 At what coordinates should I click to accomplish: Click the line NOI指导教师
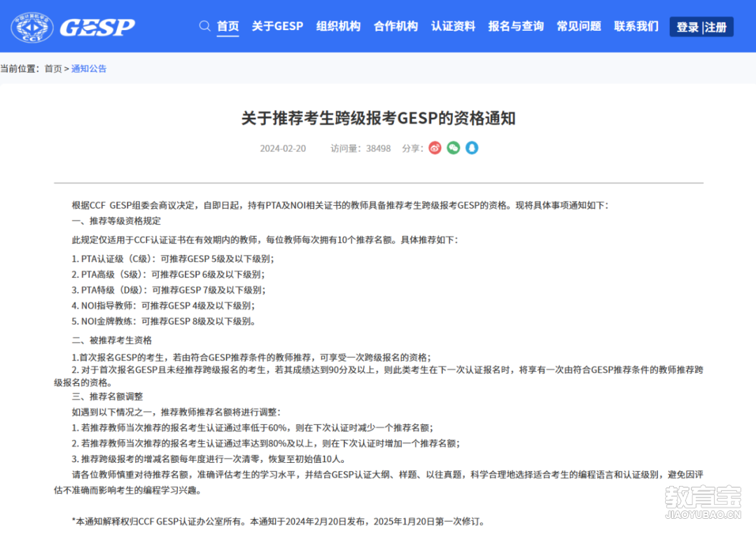[163, 305]
